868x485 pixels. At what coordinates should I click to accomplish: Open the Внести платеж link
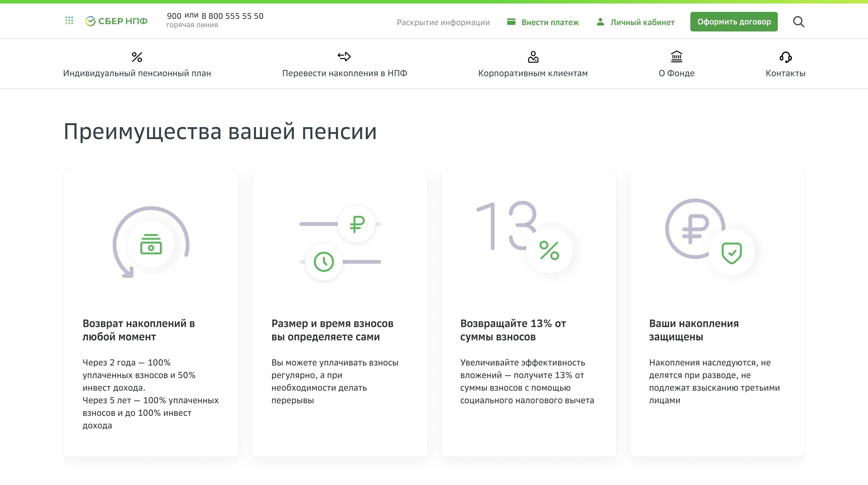coord(550,22)
